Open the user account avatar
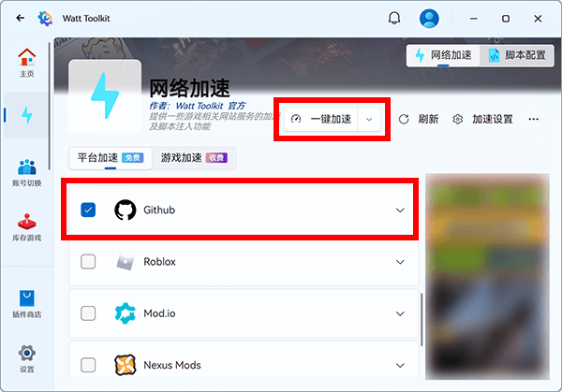 (429, 19)
